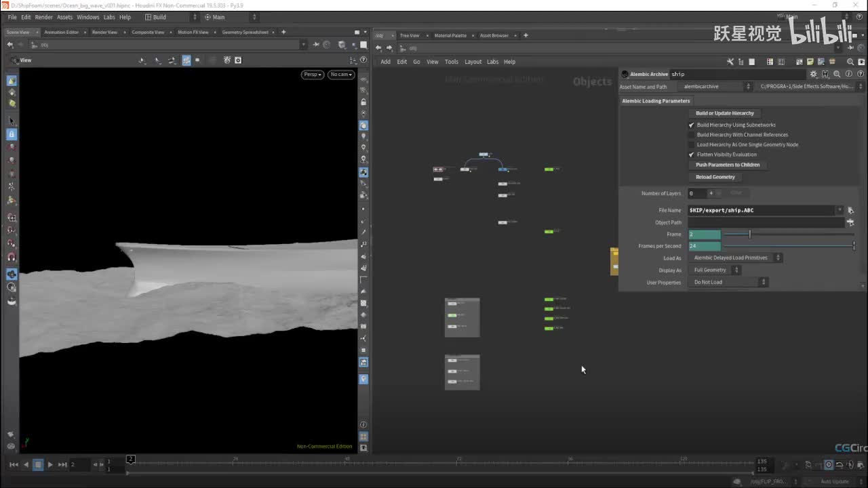Enable Load Hierarchy As One Single Geometry Node

point(692,144)
